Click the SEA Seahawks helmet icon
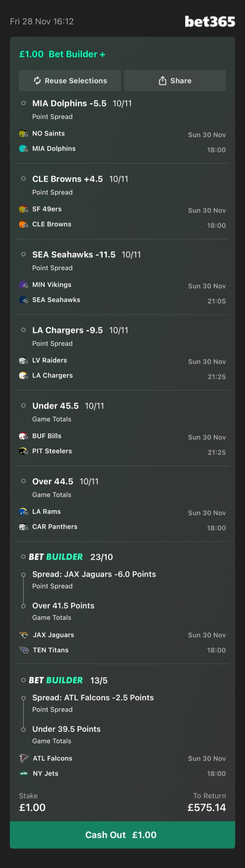The height and width of the screenshot is (868, 245). 23,300
